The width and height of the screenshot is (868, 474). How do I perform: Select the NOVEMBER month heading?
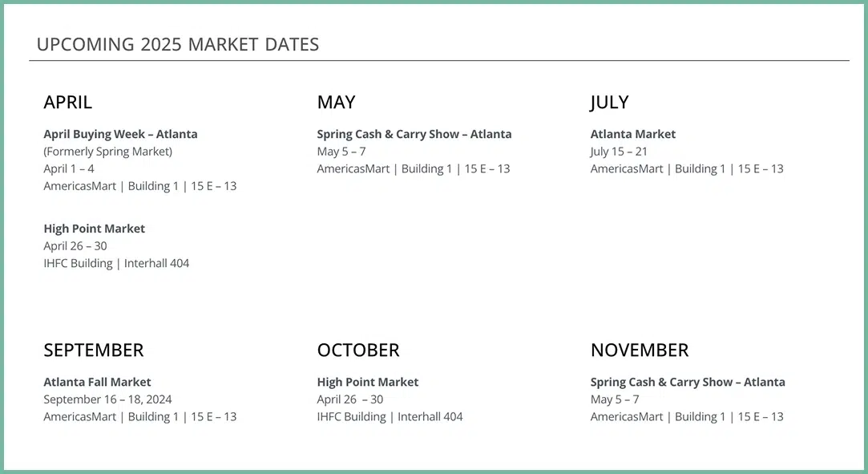point(640,350)
